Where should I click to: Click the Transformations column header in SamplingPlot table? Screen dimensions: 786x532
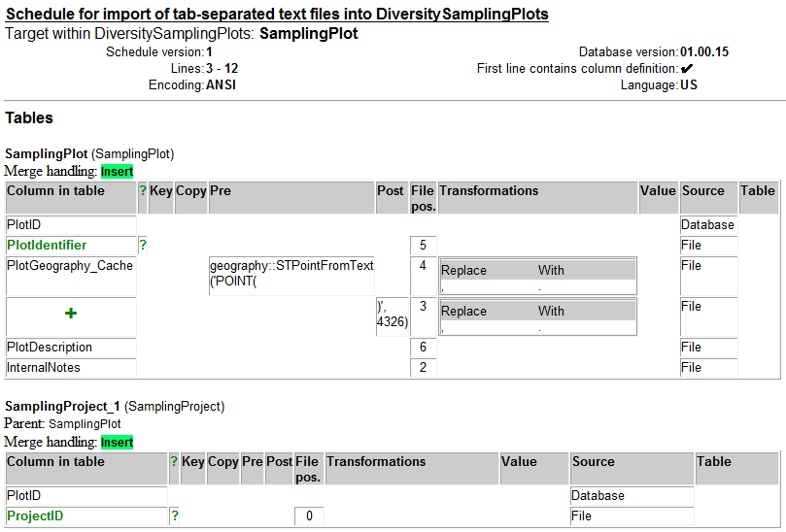489,191
